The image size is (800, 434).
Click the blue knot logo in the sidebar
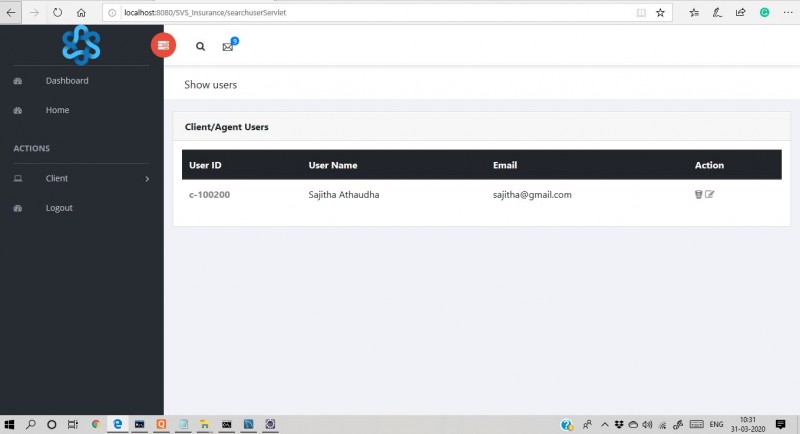[x=81, y=45]
